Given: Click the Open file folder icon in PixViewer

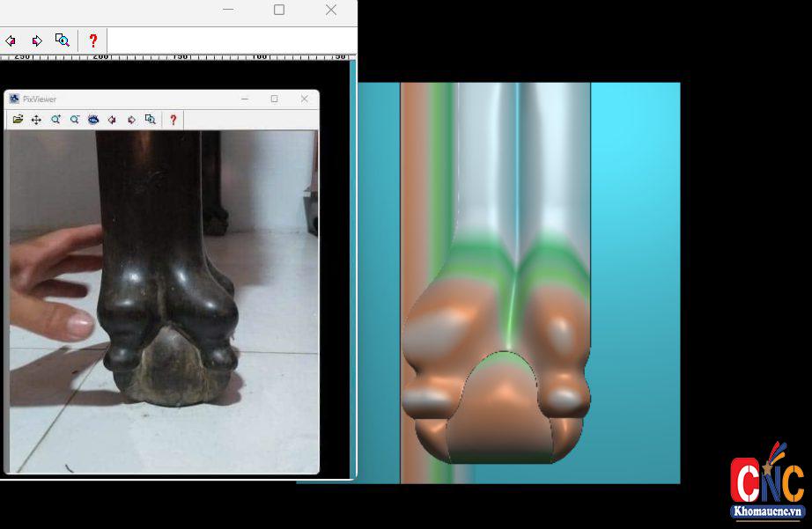Looking at the screenshot, I should 18,120.
